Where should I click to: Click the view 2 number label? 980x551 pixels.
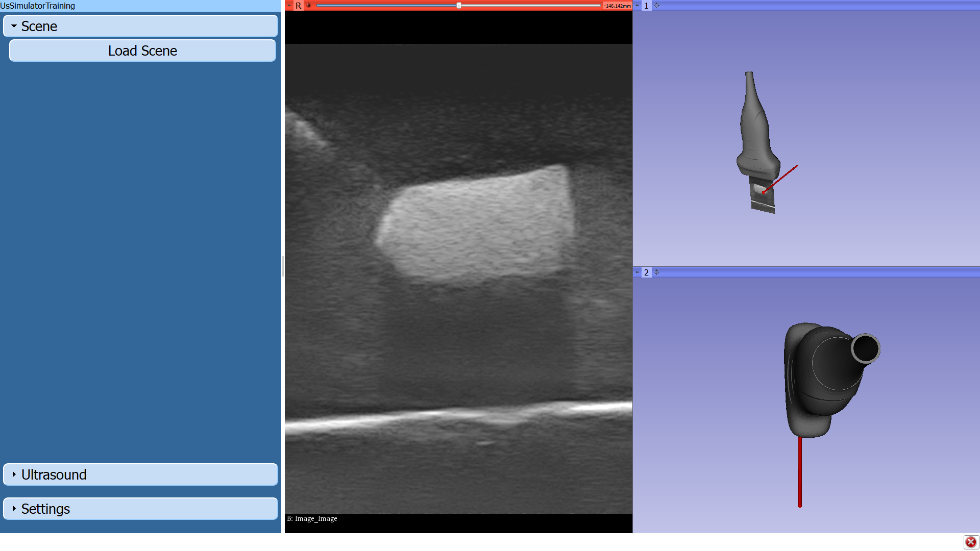646,272
